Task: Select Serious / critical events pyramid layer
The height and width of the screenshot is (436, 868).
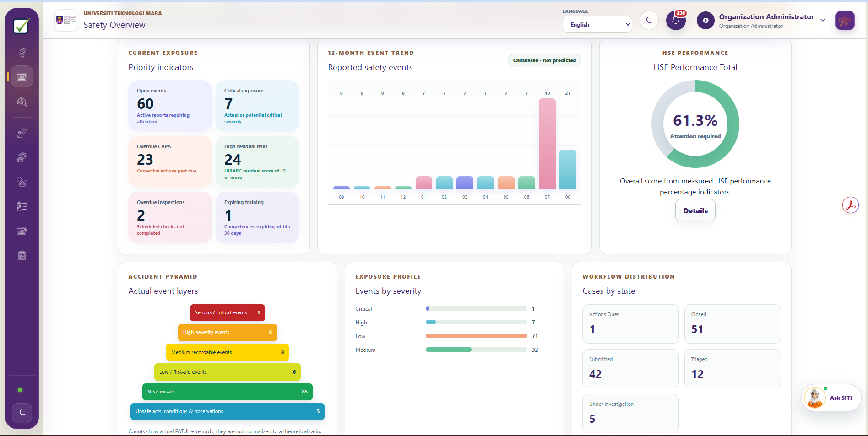Action: (228, 312)
